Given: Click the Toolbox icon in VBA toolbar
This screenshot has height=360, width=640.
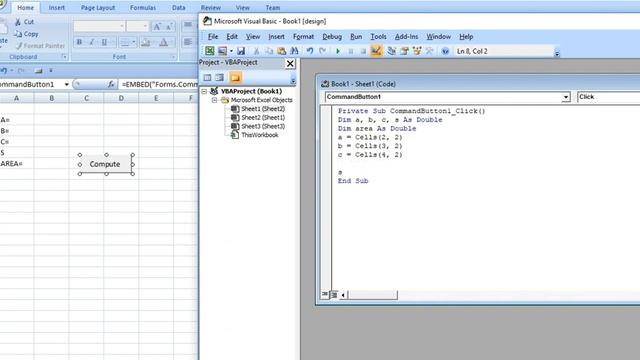Looking at the screenshot, I should [x=429, y=51].
